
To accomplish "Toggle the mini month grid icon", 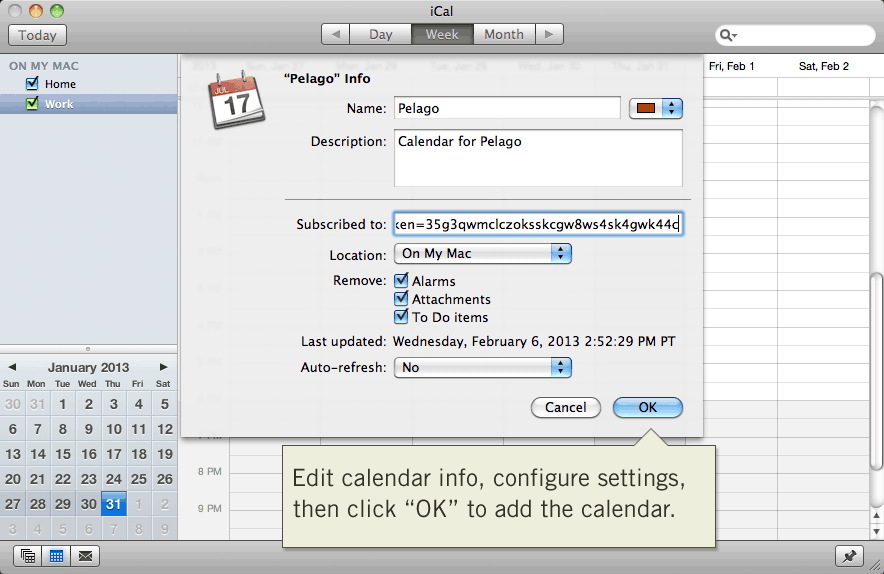I will pos(56,557).
